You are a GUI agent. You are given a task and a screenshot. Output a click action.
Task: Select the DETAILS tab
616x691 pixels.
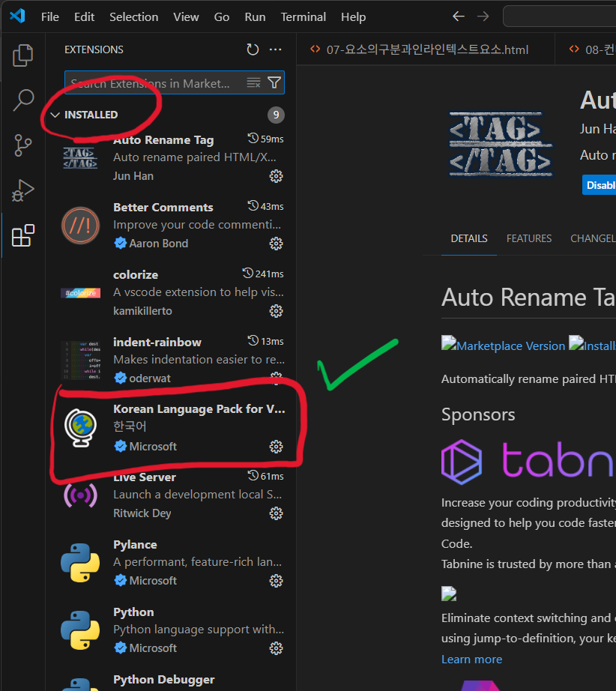[x=469, y=238]
